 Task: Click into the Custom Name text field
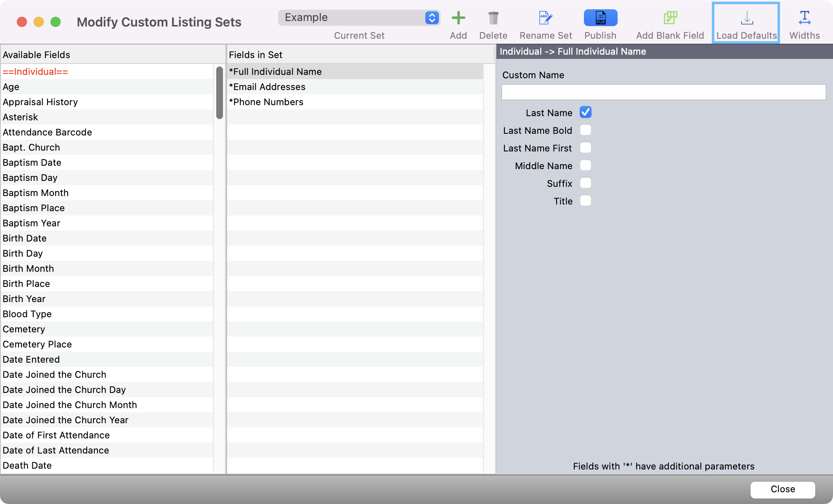point(663,92)
